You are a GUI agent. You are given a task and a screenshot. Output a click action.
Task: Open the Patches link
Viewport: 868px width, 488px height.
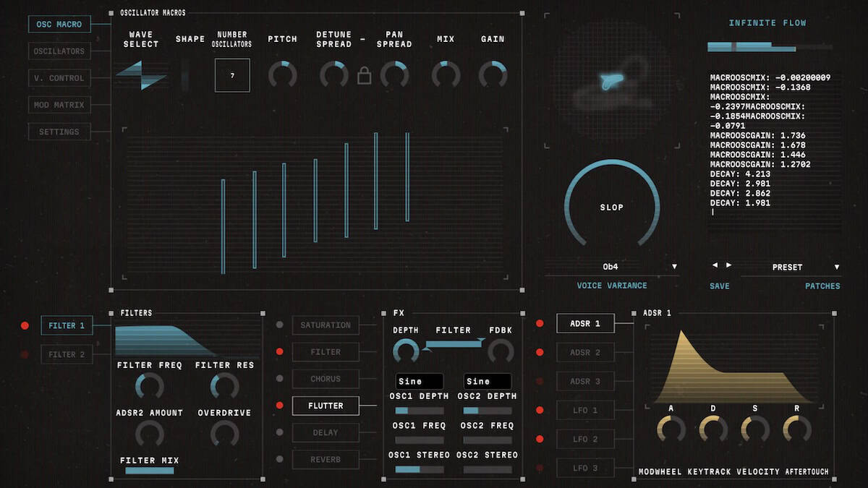point(822,286)
